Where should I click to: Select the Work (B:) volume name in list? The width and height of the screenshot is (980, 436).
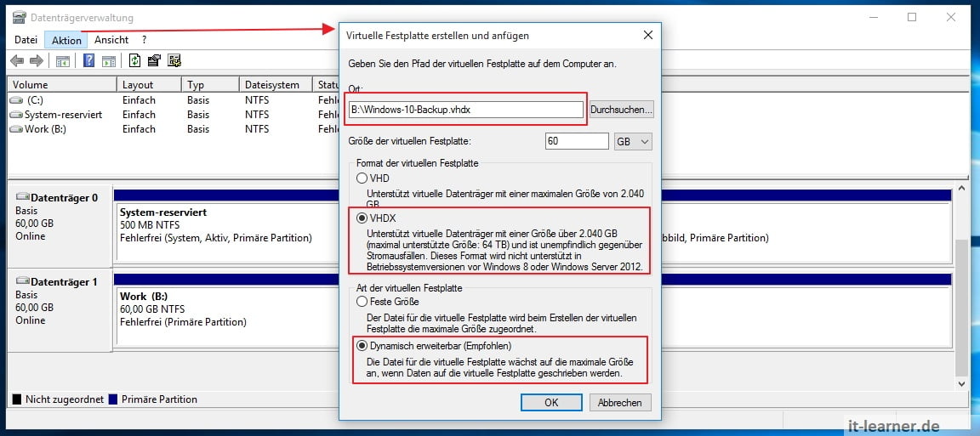click(x=46, y=129)
